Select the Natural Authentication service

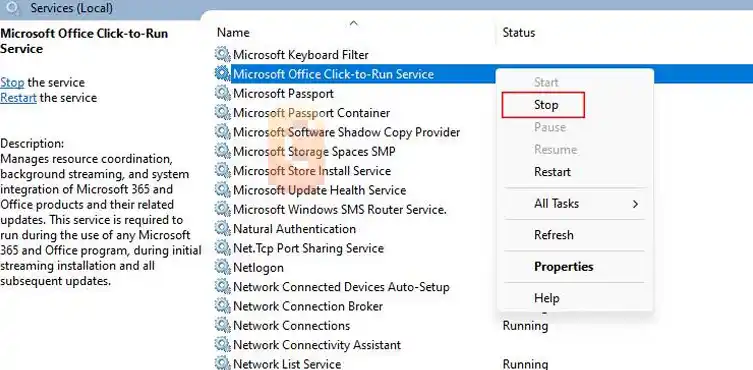(294, 229)
